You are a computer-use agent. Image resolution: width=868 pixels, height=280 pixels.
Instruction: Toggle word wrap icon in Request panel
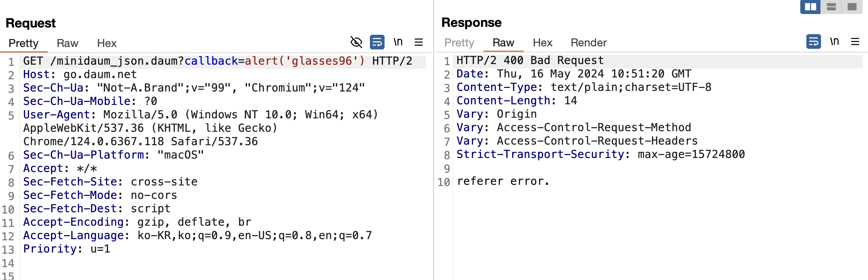coord(377,42)
